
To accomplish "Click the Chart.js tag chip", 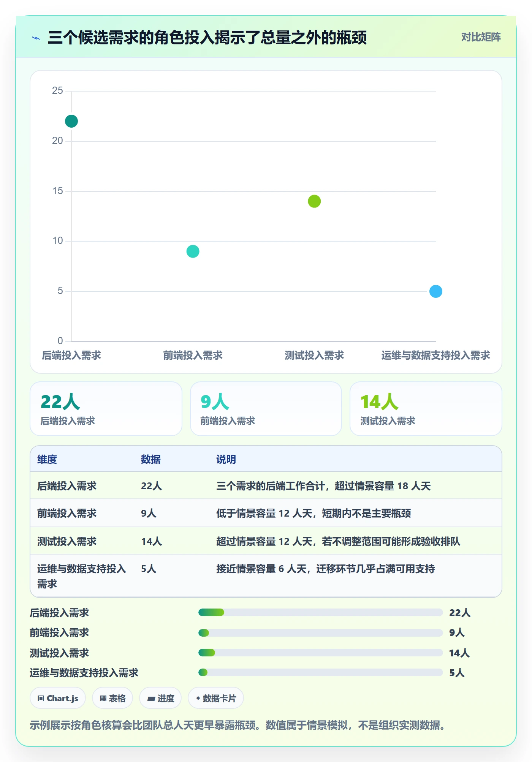I will [58, 698].
